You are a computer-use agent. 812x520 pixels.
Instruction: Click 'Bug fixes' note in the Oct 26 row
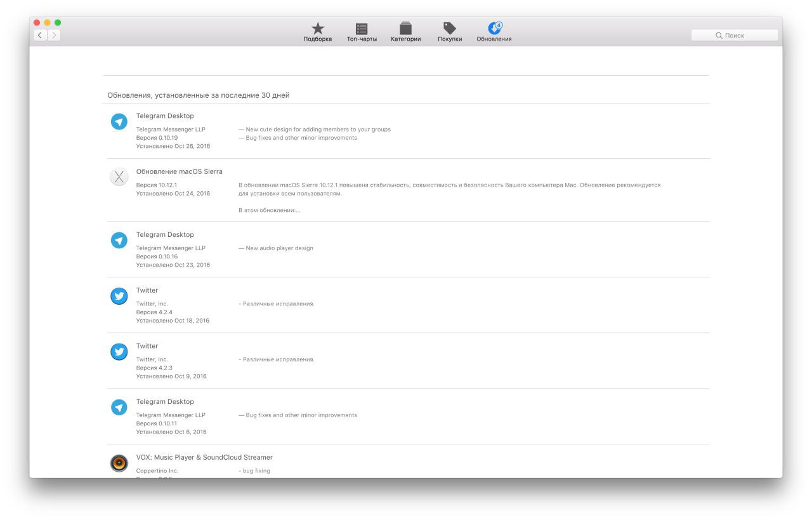click(298, 138)
